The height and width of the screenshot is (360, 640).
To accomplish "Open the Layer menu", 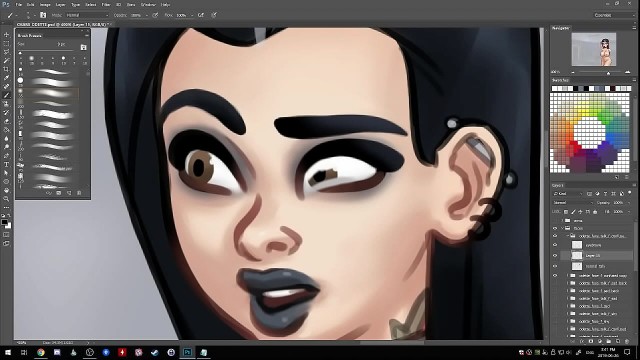I will [60, 4].
